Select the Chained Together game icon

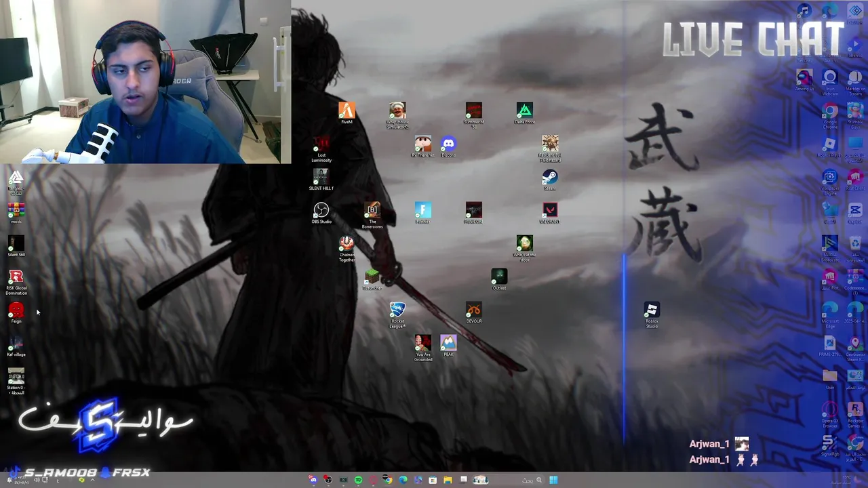click(x=347, y=247)
